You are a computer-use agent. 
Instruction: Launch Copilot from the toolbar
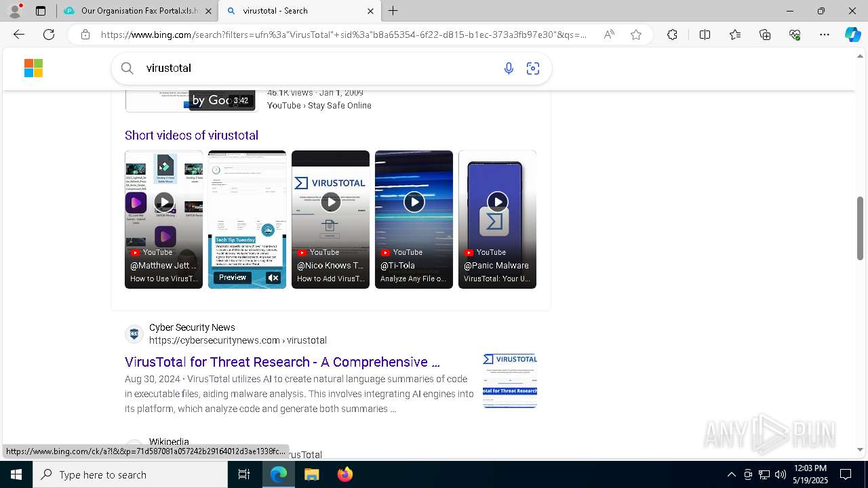(x=852, y=35)
